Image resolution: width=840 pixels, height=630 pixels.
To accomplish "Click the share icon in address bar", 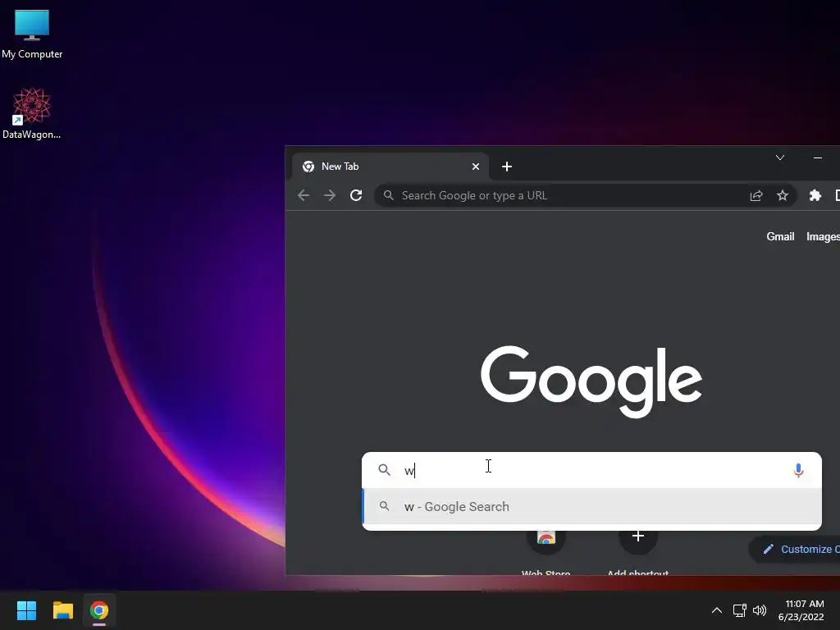I will (x=756, y=195).
